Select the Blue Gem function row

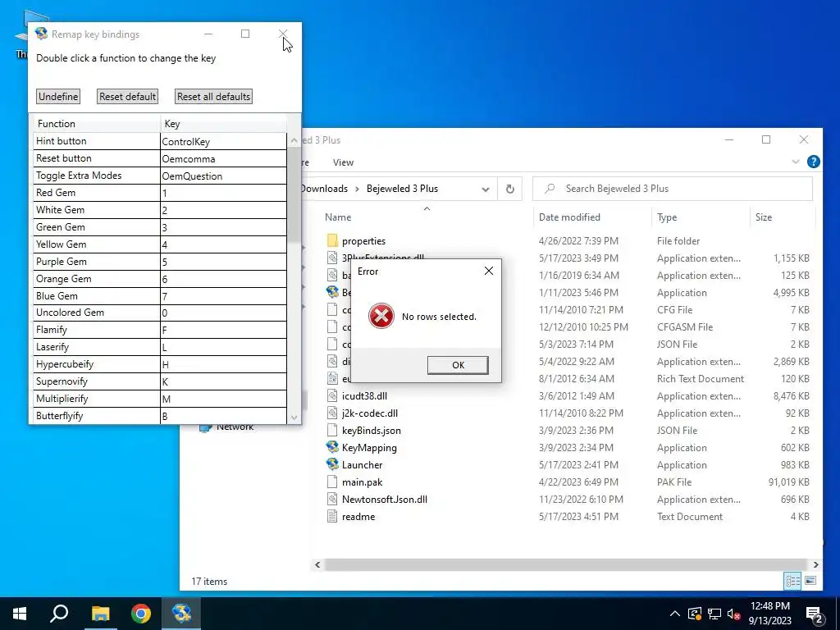[160, 295]
